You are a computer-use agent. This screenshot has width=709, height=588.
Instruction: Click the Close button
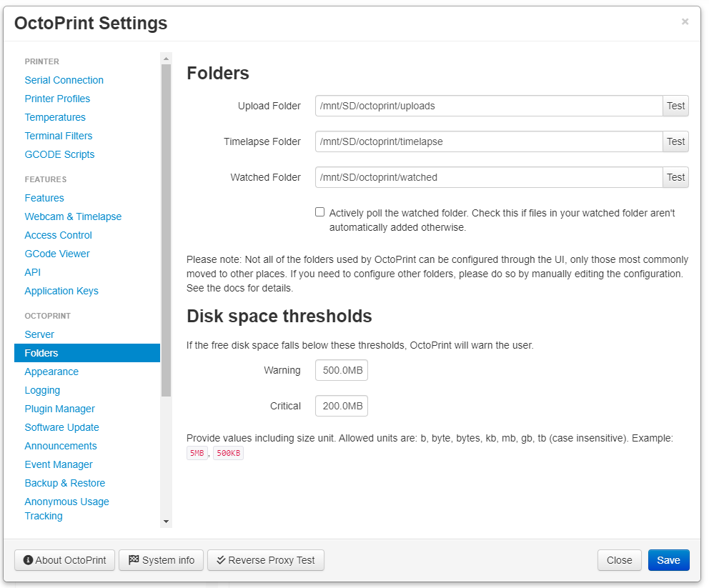[x=619, y=560]
